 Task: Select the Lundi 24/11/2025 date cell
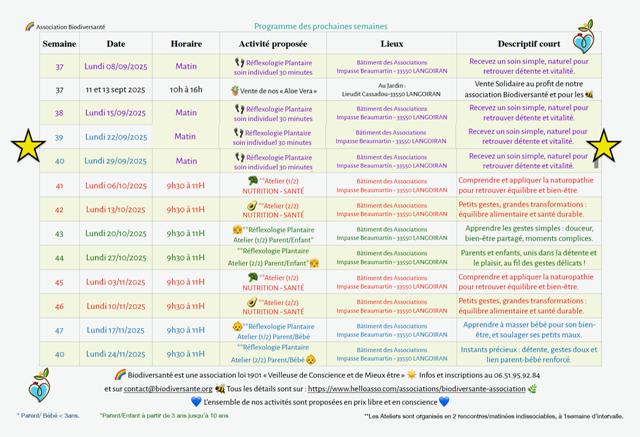point(116,354)
